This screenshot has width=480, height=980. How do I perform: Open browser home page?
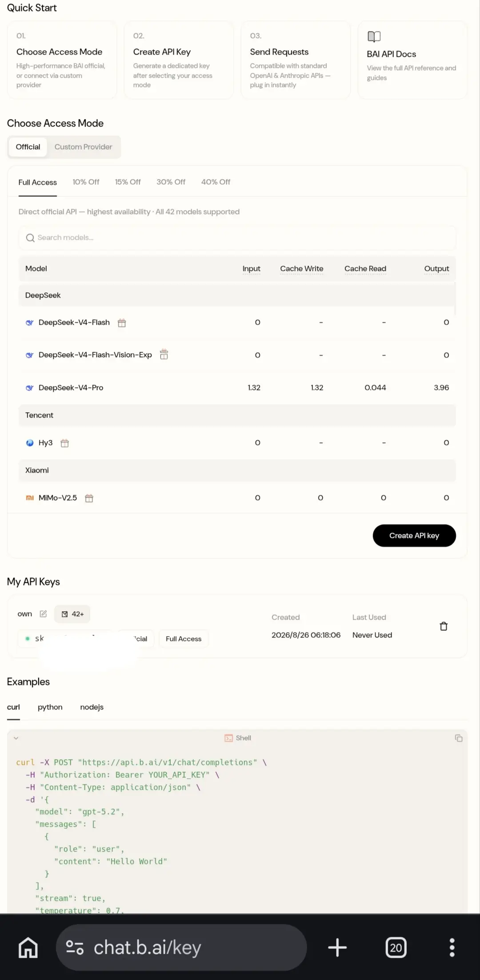(x=28, y=948)
